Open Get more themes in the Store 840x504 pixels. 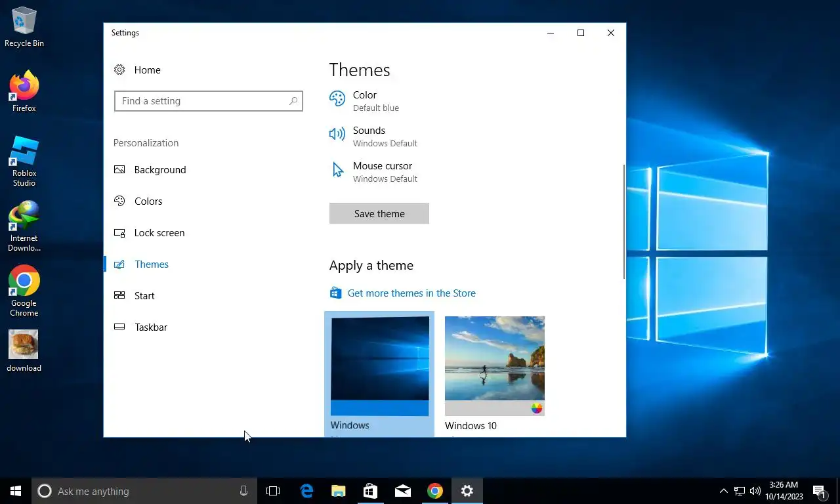point(411,293)
